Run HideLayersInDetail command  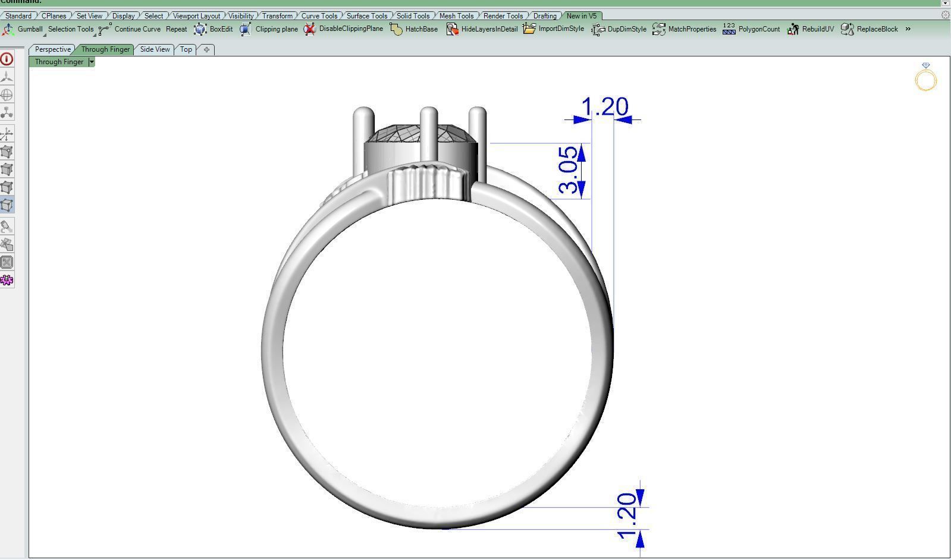click(x=482, y=29)
